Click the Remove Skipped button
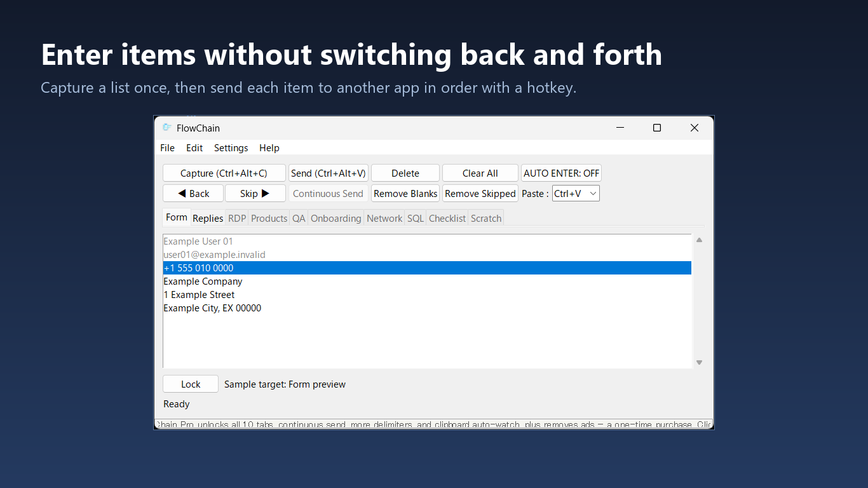Image resolution: width=868 pixels, height=488 pixels. pyautogui.click(x=480, y=194)
